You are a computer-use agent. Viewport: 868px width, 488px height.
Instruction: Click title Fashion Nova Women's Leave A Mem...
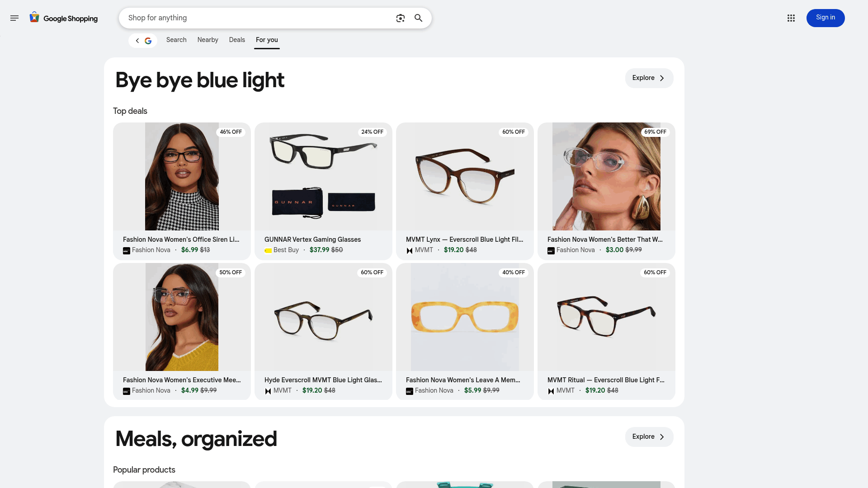[x=463, y=380]
